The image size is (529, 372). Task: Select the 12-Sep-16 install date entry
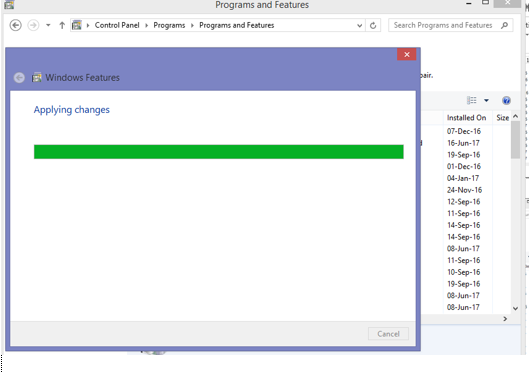pos(464,202)
